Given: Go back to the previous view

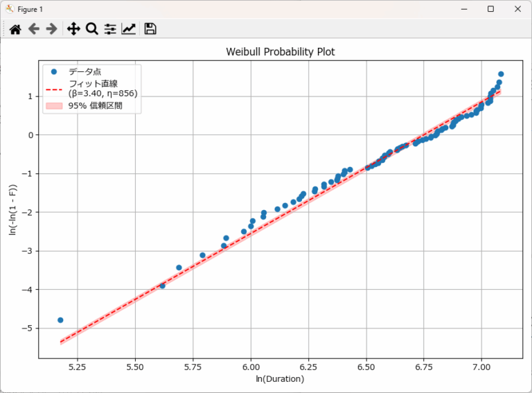Looking at the screenshot, I should [x=33, y=28].
